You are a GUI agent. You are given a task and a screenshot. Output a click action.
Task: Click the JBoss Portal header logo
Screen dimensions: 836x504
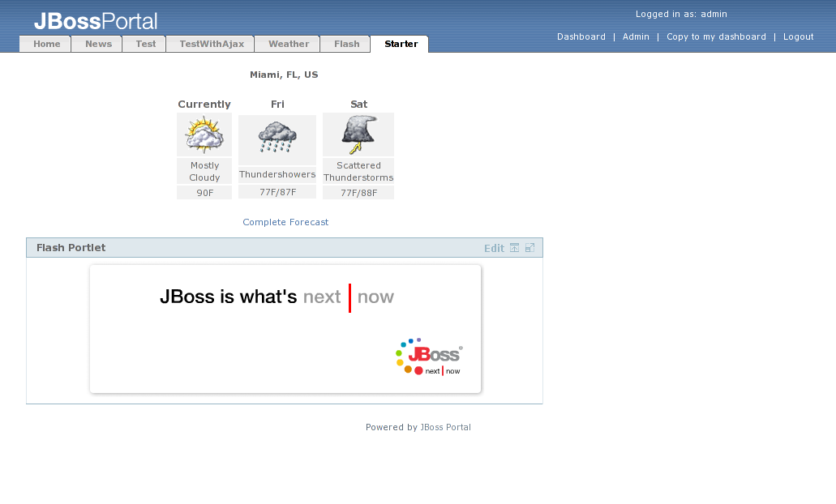[96, 21]
